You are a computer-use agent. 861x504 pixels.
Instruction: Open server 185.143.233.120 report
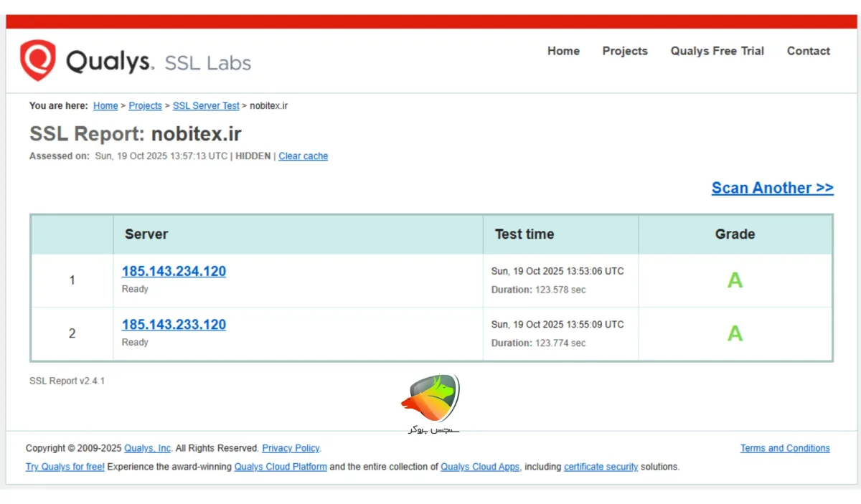(x=174, y=324)
